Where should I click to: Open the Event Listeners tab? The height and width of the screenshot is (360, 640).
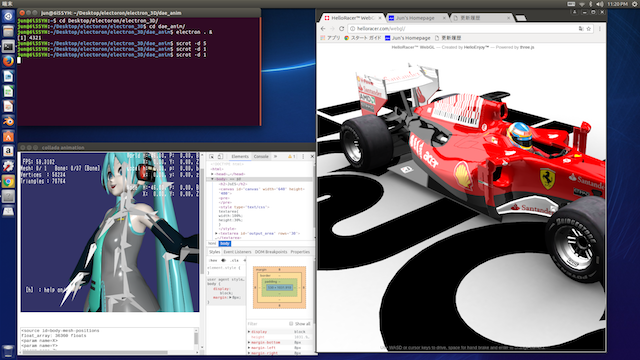click(x=237, y=252)
